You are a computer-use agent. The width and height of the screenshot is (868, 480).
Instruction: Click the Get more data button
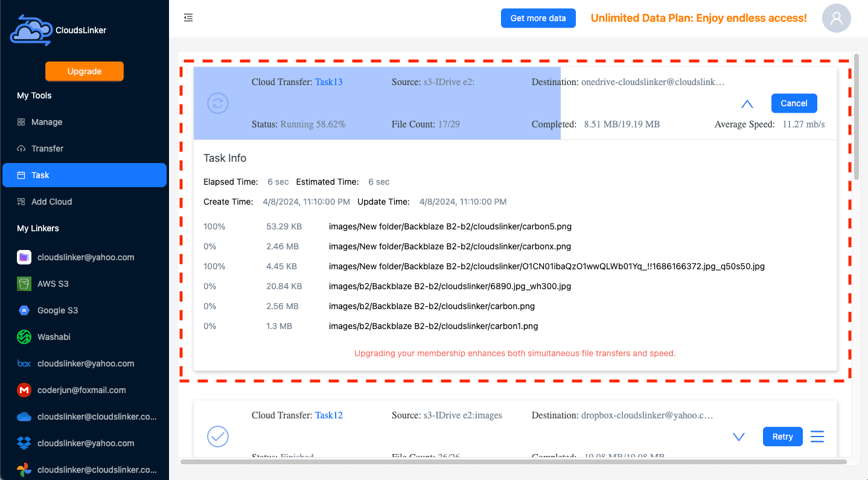tap(538, 18)
